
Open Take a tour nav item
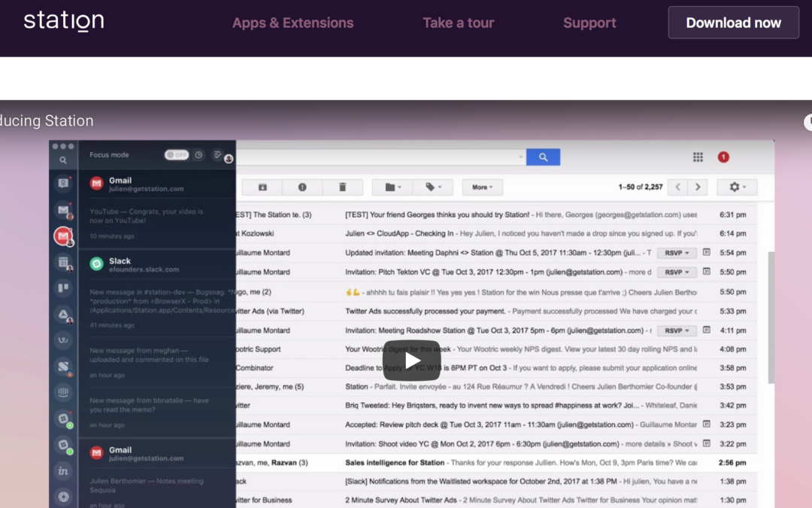click(459, 23)
